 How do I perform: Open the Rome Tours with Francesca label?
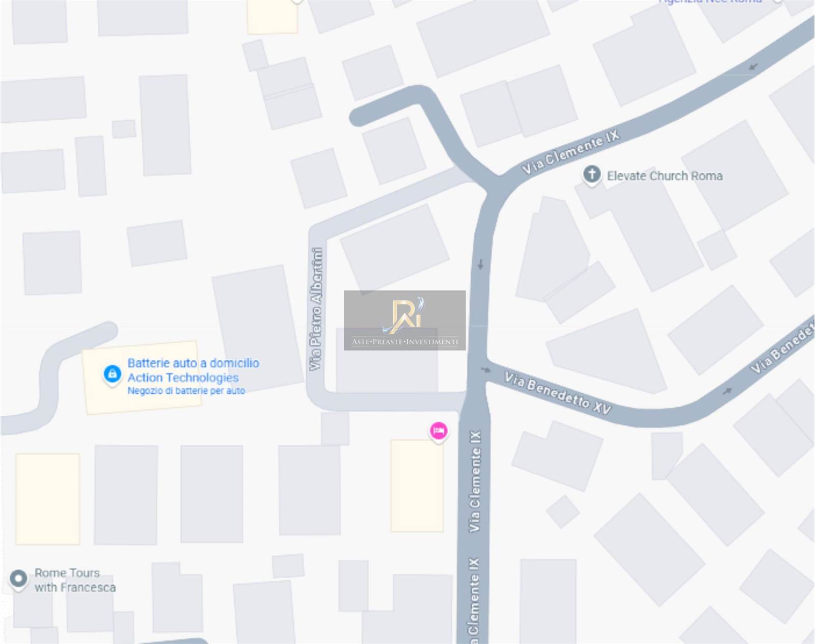75,580
